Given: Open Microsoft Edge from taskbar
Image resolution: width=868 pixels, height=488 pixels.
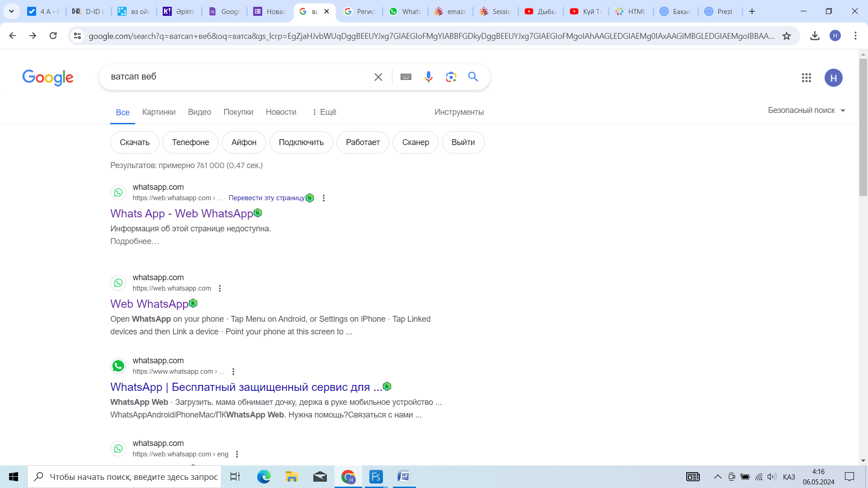Looking at the screenshot, I should (x=264, y=477).
